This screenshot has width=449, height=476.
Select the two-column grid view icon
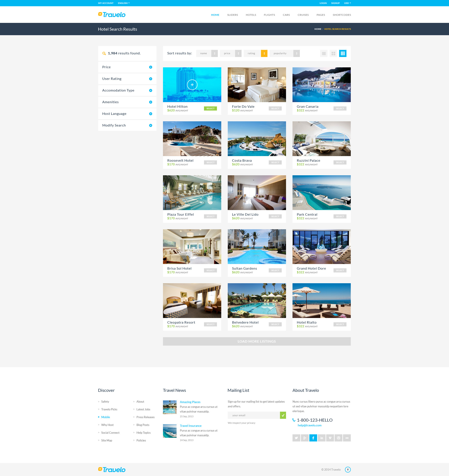333,53
